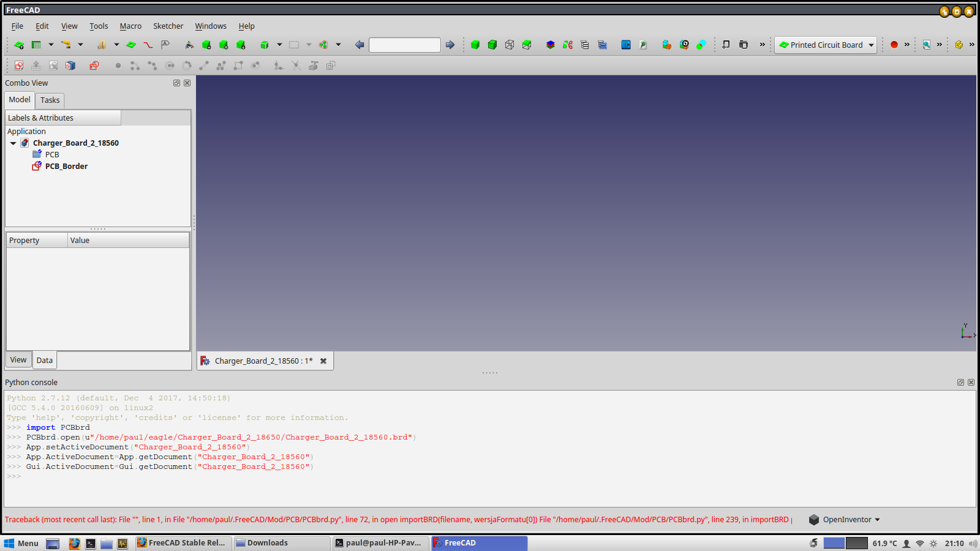Switch to the Data property tab
980x551 pixels.
pyautogui.click(x=45, y=361)
